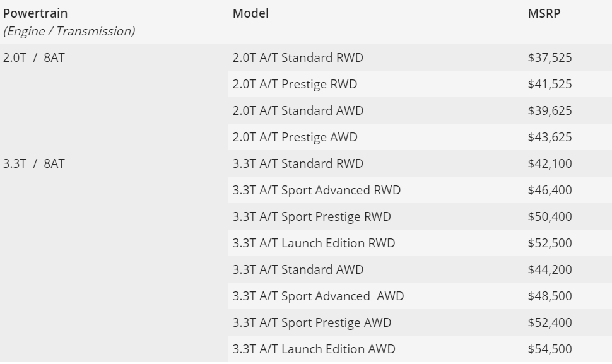Select 3.3T A/T Sport Prestige AWD

point(312,323)
